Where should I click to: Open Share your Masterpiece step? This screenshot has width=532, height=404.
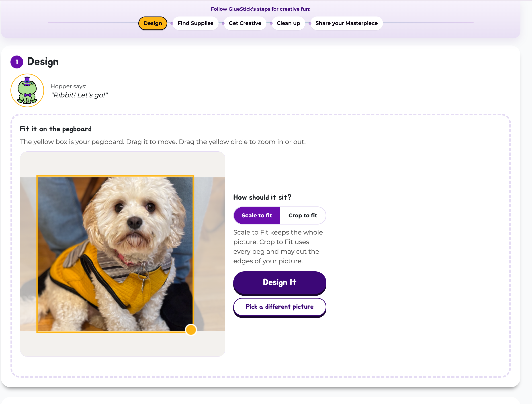tap(346, 23)
